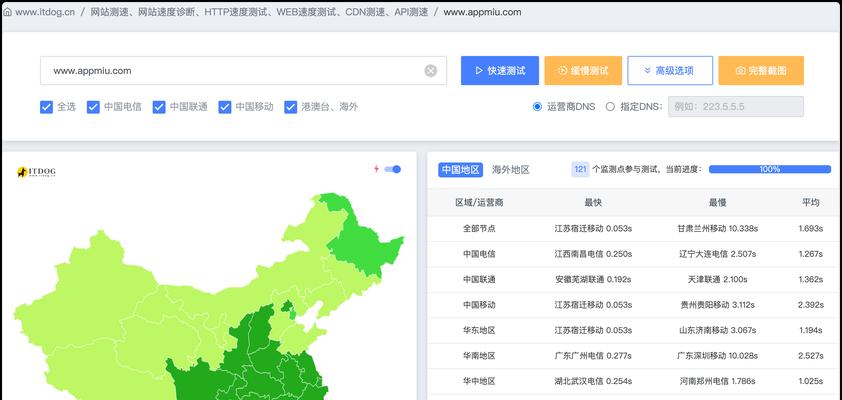Click the 最慢 column header
The height and width of the screenshot is (400, 842).
click(717, 202)
